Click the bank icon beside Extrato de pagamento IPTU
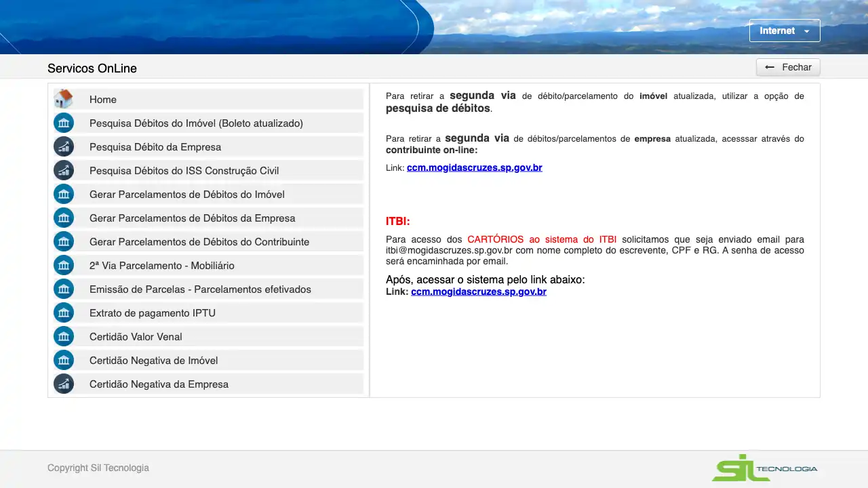The image size is (868, 488). tap(64, 312)
